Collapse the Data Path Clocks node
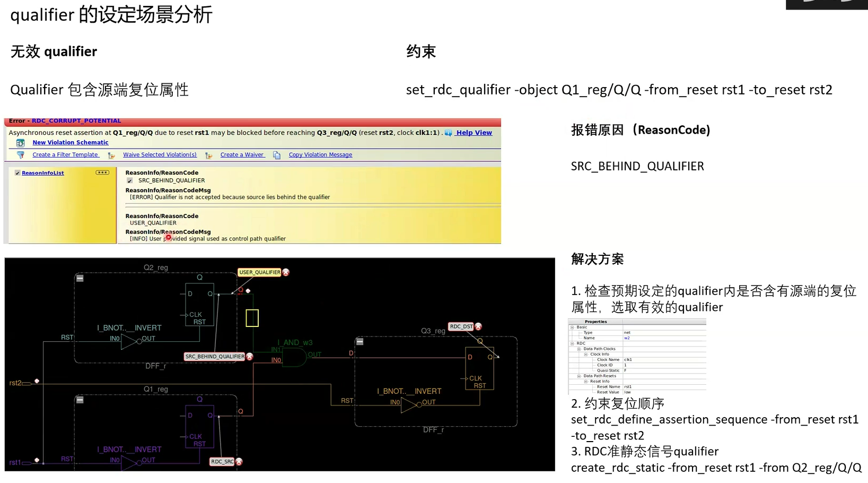 coord(579,349)
